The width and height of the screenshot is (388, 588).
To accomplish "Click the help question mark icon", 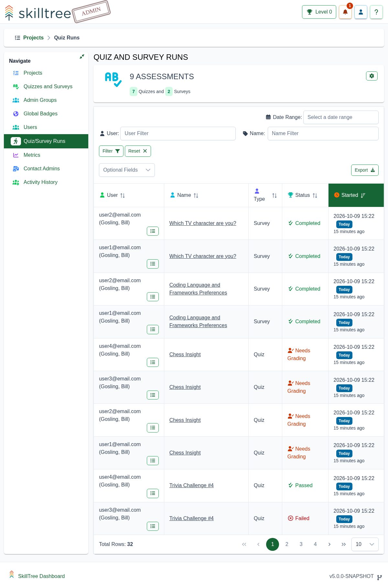I will [x=376, y=12].
